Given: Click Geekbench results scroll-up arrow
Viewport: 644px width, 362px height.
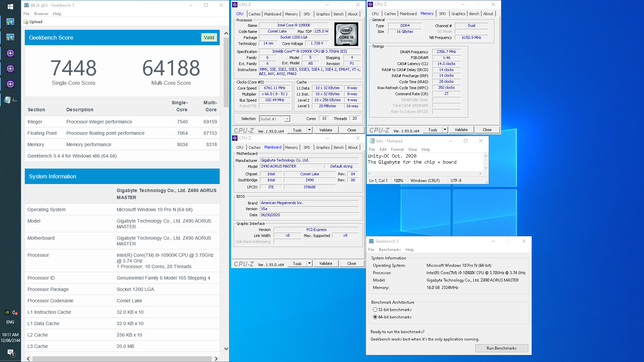Looking at the screenshot, I should click(x=226, y=33).
